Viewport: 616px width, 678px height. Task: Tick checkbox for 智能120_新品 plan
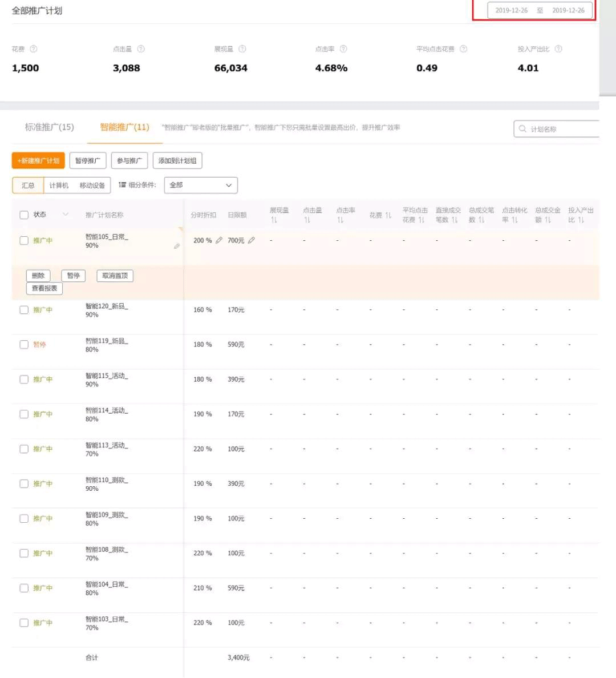point(24,310)
